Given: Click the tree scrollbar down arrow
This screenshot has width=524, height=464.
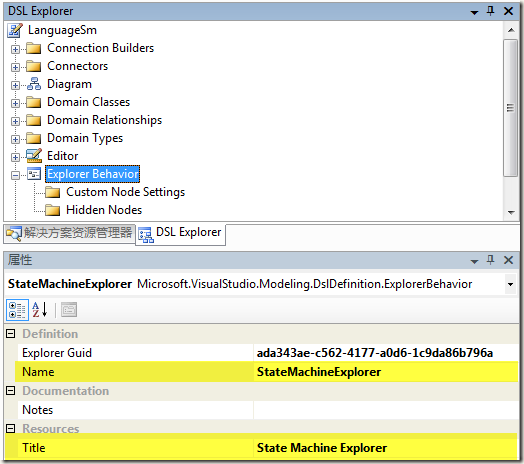Looking at the screenshot, I should [511, 213].
